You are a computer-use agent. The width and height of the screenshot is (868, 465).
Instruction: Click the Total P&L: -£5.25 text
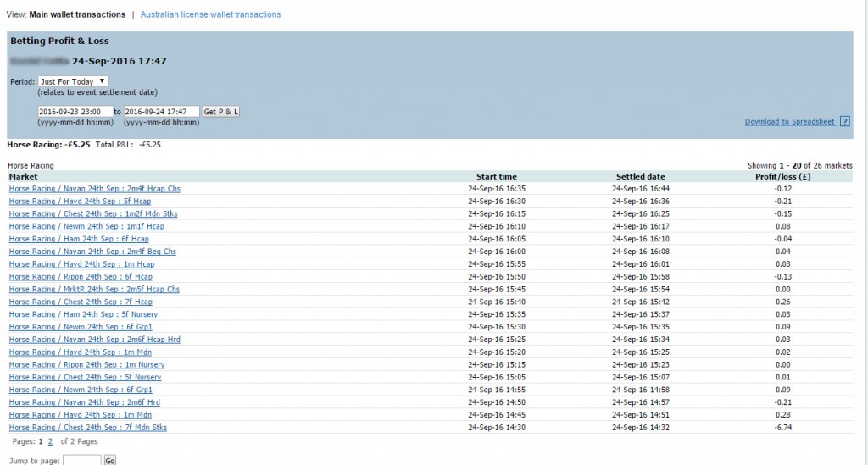[x=128, y=145]
